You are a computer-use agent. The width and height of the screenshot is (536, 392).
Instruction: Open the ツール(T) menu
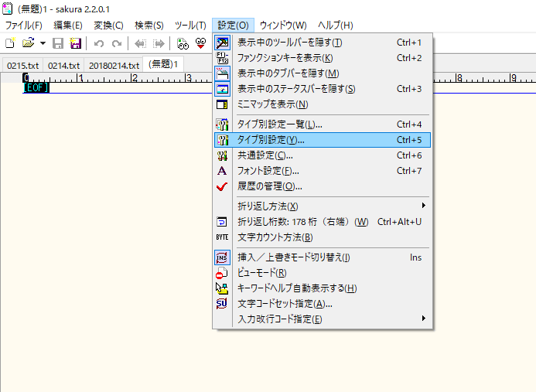point(190,26)
